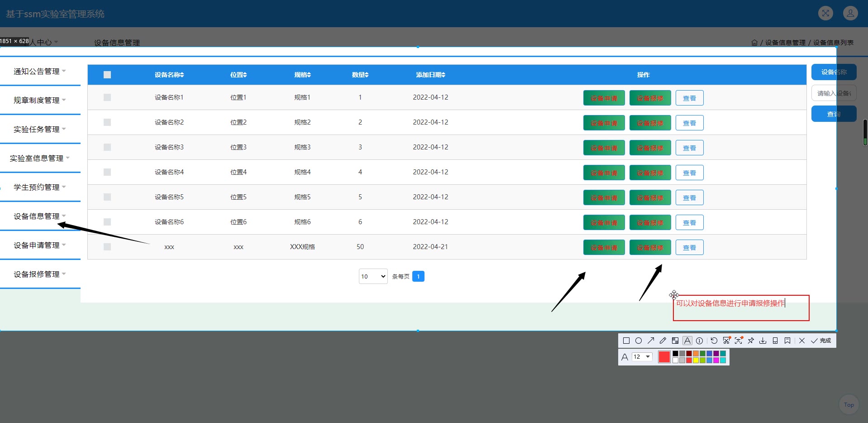Expand the 实验室信息管理 sidebar menu
Screen dimensions: 868x423
click(x=40, y=159)
